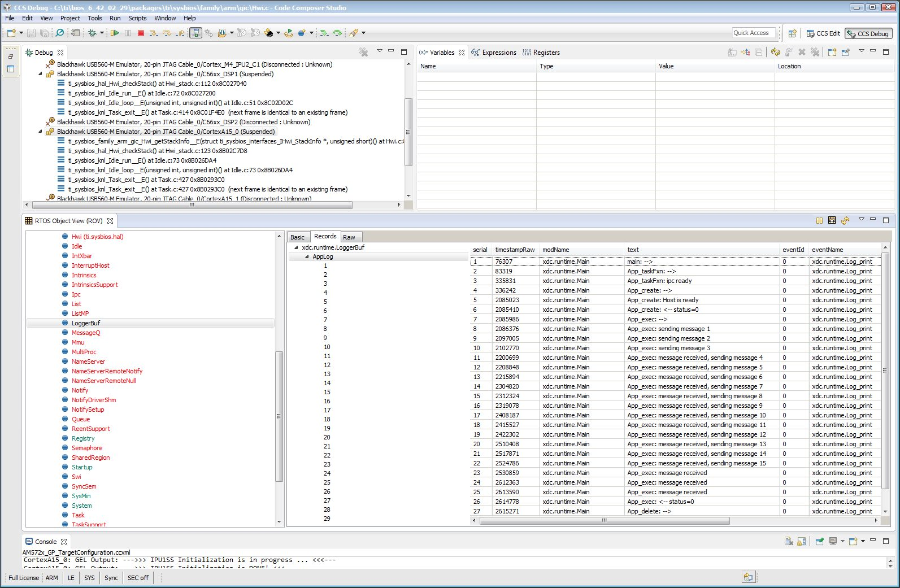The width and height of the screenshot is (900, 588).
Task: Collapse the CortexA15_0 Suspended tree node
Action: pos(40,132)
